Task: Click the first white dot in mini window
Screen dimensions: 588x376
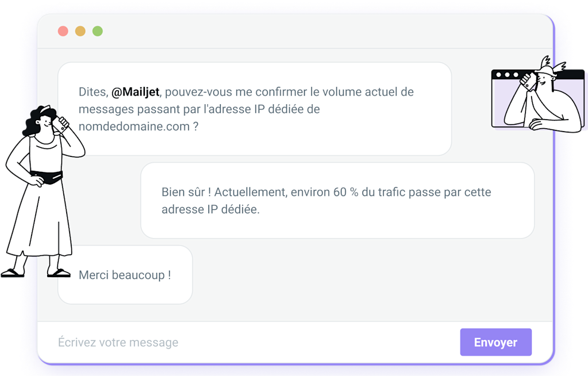Action: coord(498,75)
